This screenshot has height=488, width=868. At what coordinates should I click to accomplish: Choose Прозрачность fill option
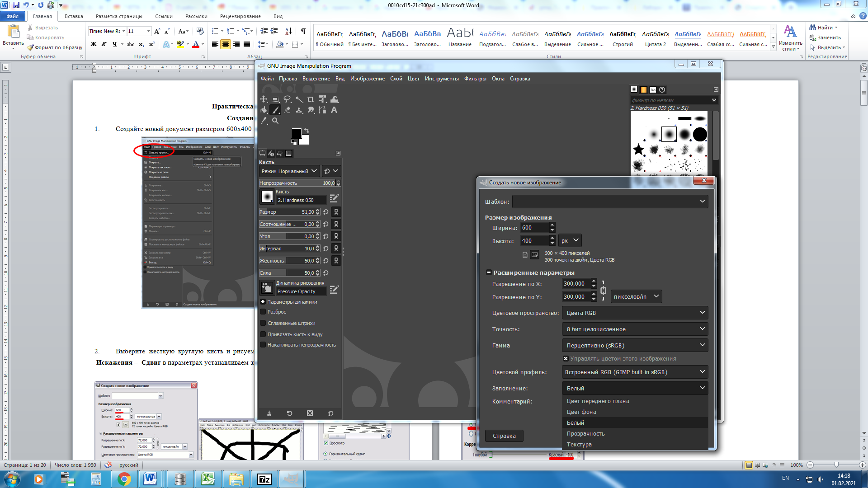click(635, 433)
